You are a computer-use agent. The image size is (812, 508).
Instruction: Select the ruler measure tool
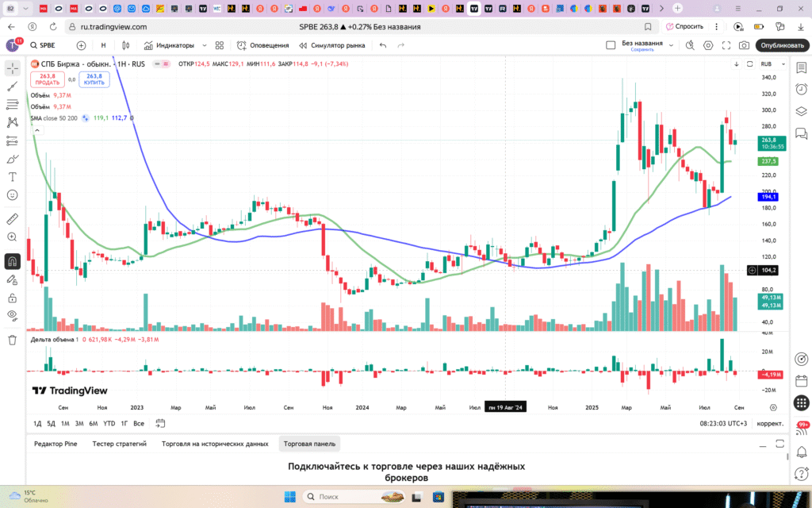click(x=13, y=219)
